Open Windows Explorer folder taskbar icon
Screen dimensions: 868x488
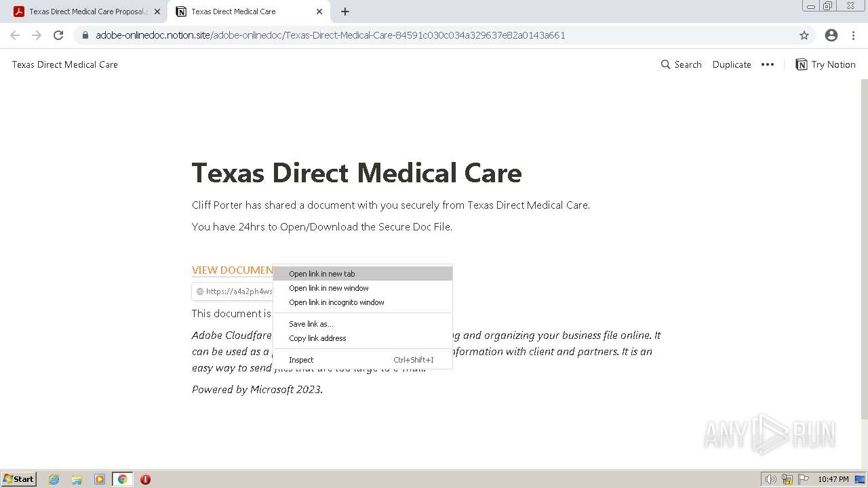(x=77, y=479)
